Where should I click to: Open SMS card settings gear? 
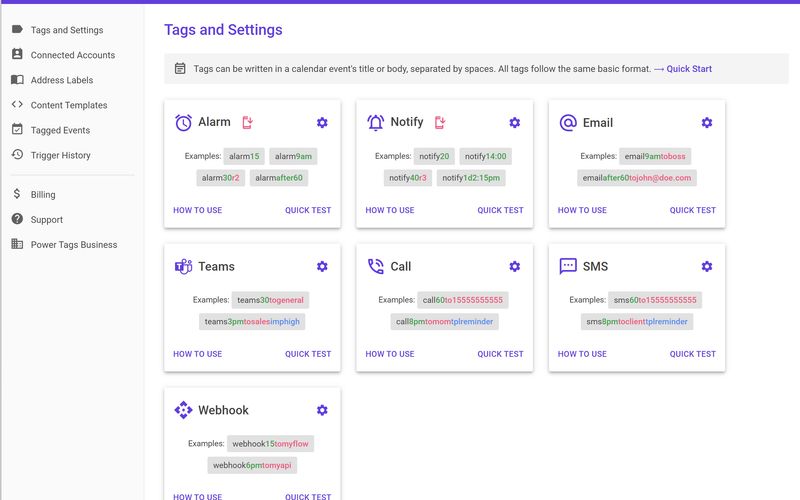click(x=707, y=266)
